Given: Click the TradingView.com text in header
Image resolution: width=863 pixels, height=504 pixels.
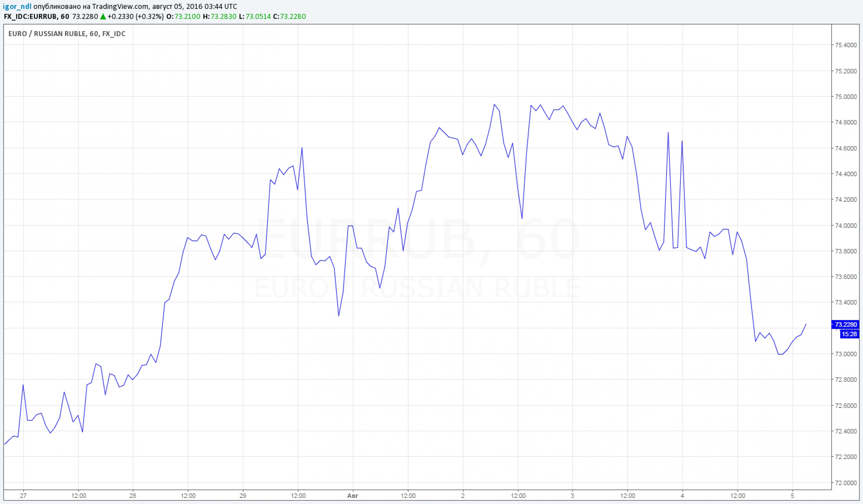Looking at the screenshot, I should coord(121,7).
